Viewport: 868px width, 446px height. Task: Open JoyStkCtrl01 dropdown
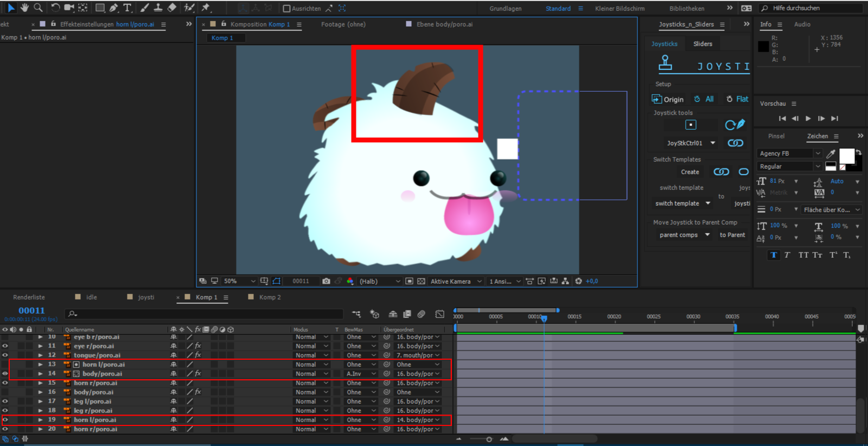691,143
